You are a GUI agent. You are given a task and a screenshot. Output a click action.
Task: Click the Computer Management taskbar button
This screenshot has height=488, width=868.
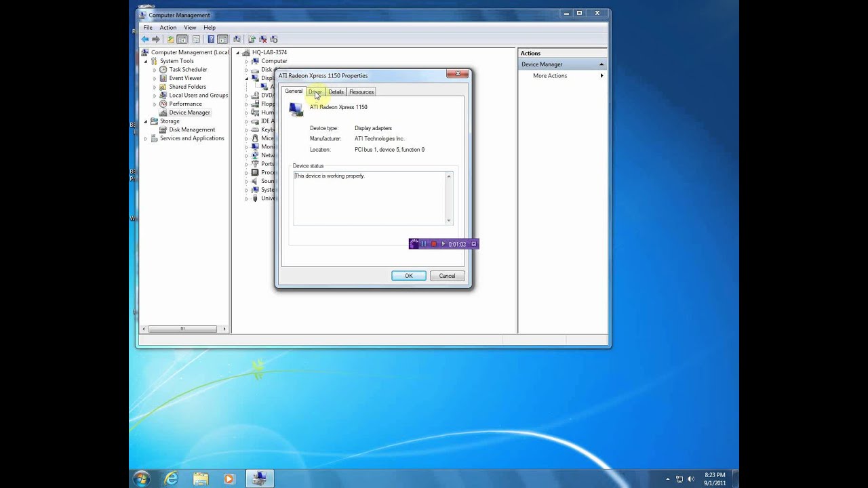(x=259, y=479)
